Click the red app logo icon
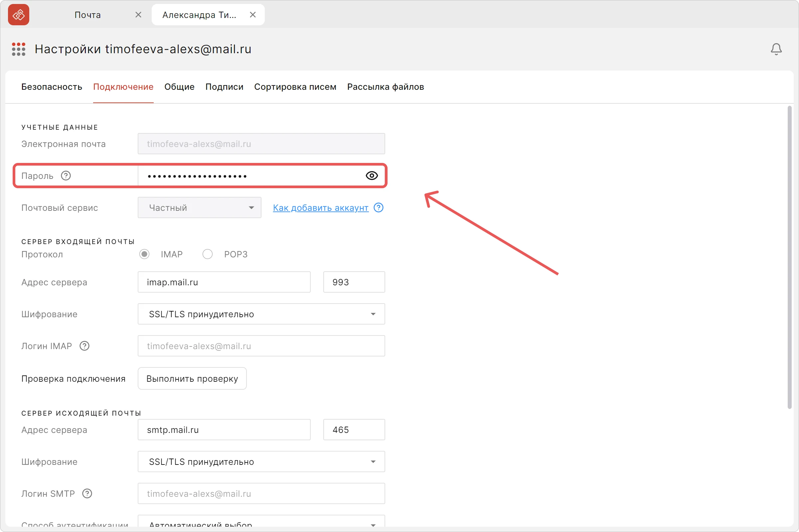This screenshot has width=799, height=532. pos(19,15)
